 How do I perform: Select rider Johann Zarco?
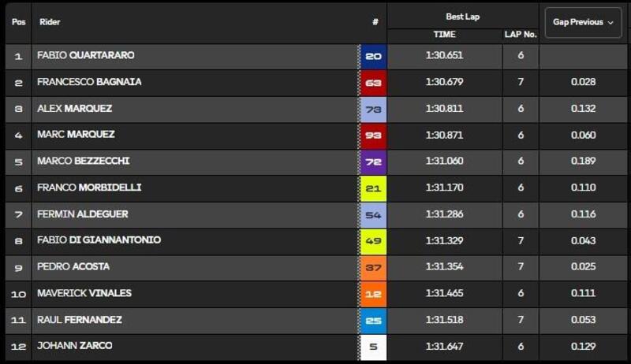click(75, 346)
